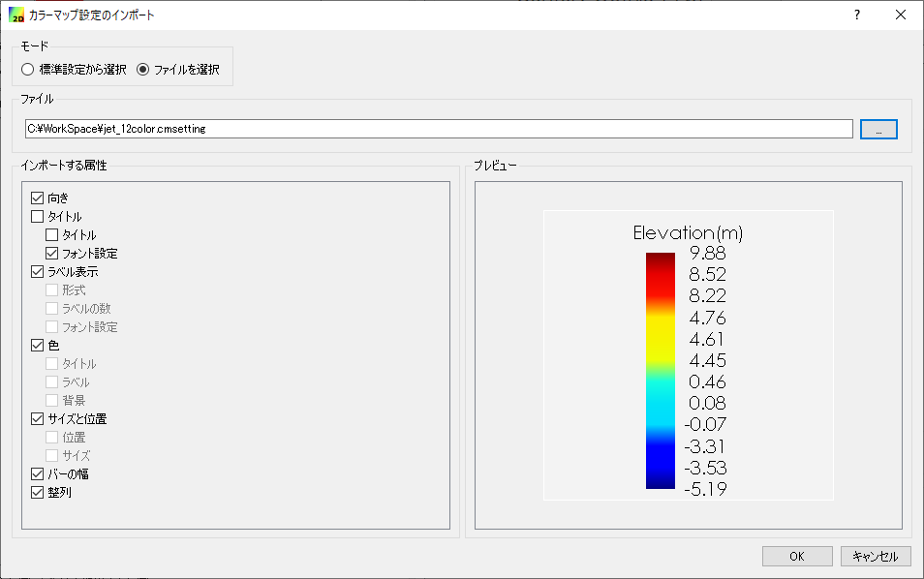Uncheck the サイズと位置 checkbox
924x579 pixels.
point(37,419)
